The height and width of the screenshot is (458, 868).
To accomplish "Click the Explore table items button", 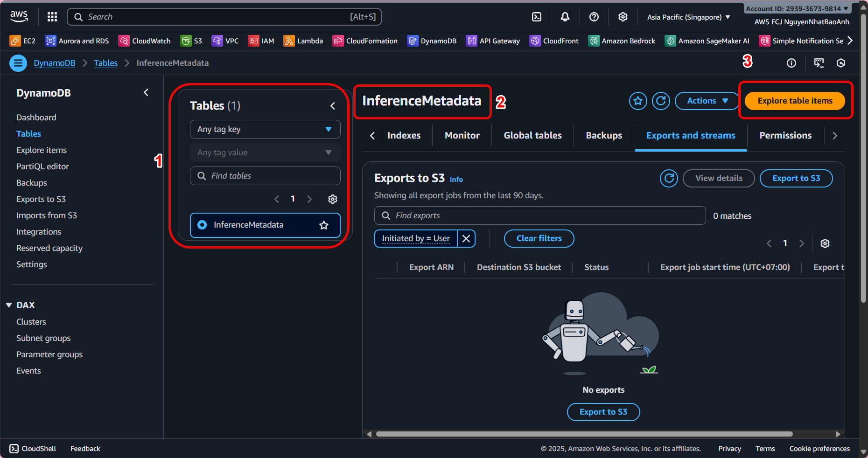I will 795,101.
